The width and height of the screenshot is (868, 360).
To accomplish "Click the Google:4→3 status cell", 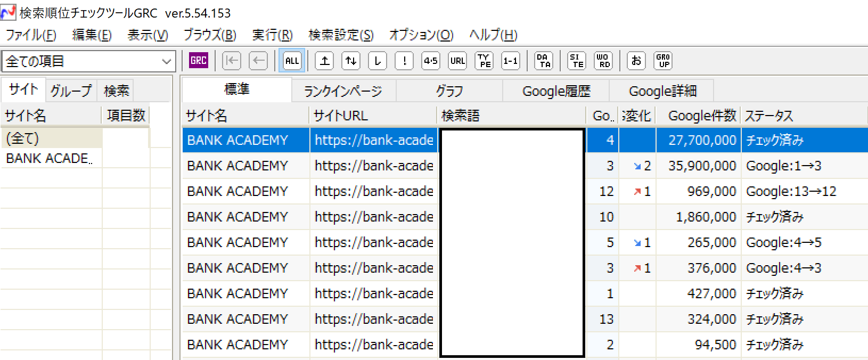I will pyautogui.click(x=805, y=268).
